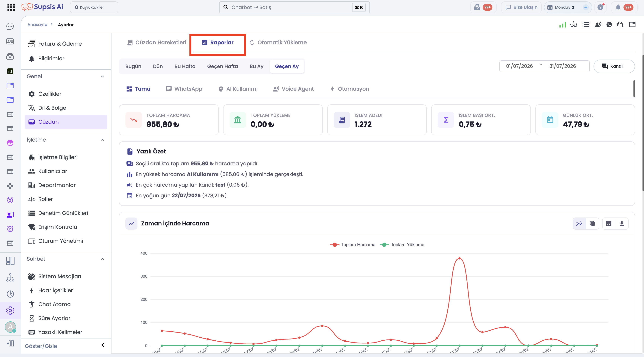Collapse the Genel settings section

(102, 77)
